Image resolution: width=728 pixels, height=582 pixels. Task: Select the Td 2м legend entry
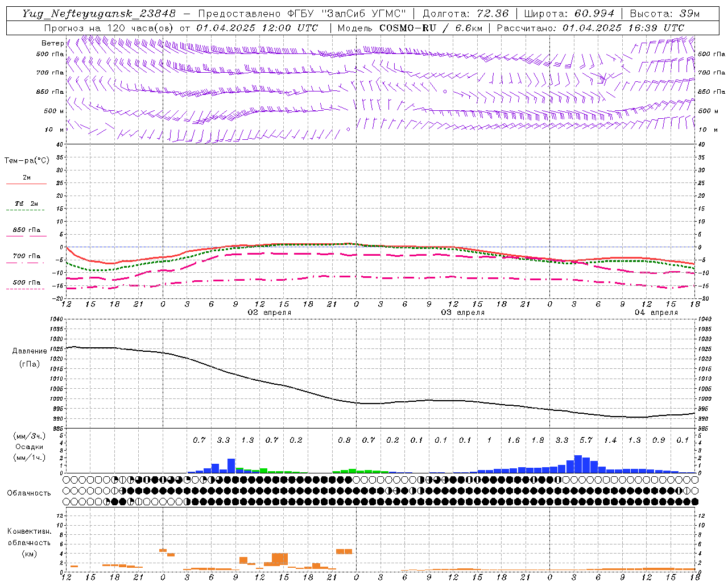coord(26,203)
